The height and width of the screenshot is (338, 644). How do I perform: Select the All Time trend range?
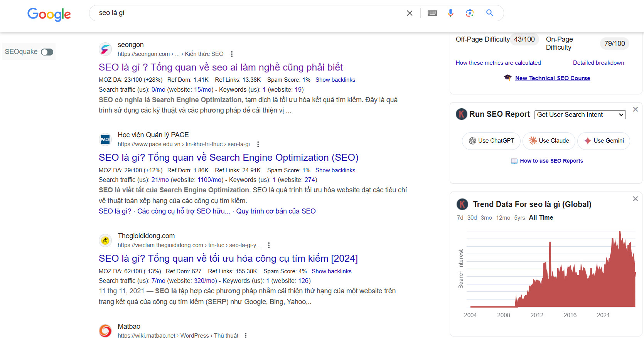541,218
